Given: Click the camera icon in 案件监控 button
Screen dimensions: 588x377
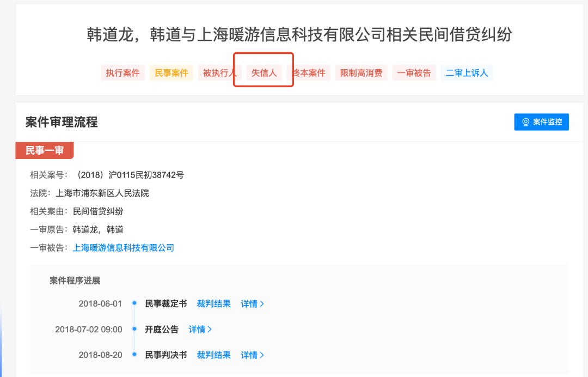Looking at the screenshot, I should click(526, 122).
